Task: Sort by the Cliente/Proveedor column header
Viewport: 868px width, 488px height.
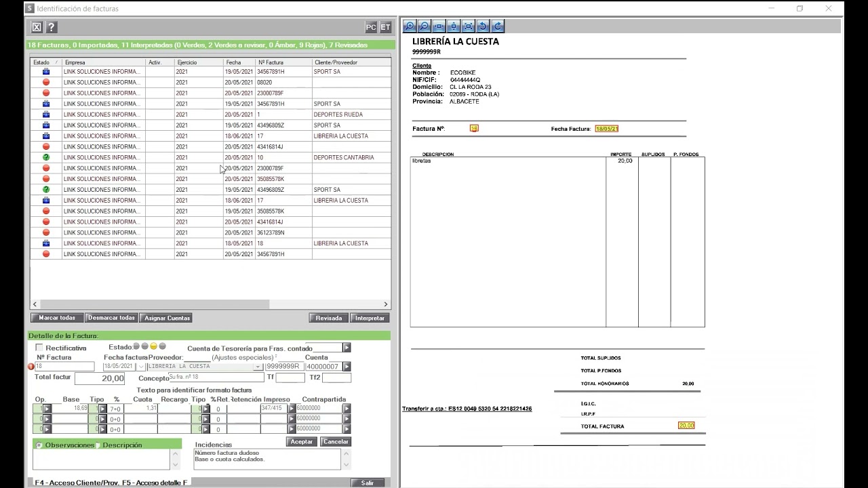Action: (351, 62)
